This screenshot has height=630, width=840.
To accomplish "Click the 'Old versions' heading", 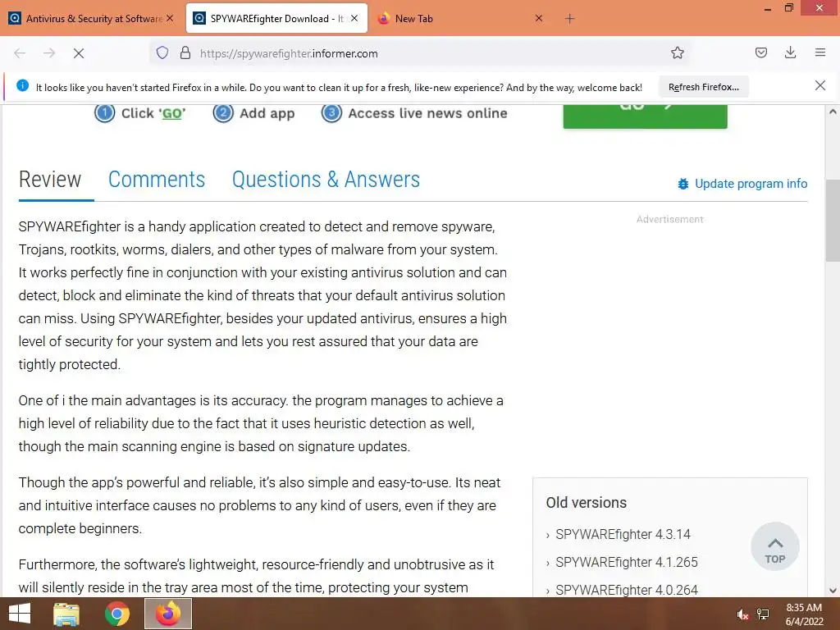I will pyautogui.click(x=586, y=503).
